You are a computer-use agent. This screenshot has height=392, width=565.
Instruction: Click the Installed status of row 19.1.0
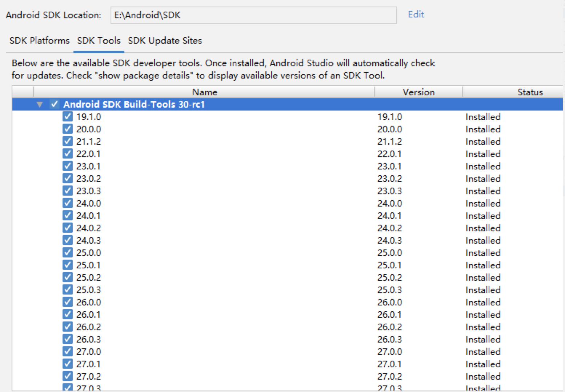483,117
